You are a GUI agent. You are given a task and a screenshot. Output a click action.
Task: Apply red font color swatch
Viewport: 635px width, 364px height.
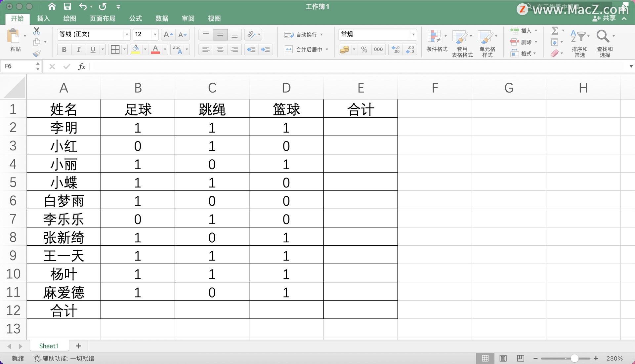point(155,50)
